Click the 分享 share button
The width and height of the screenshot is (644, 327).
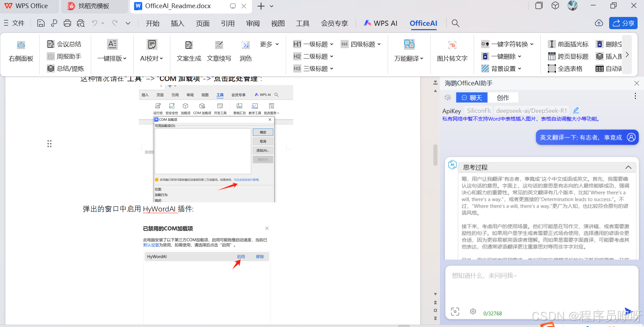623,23
